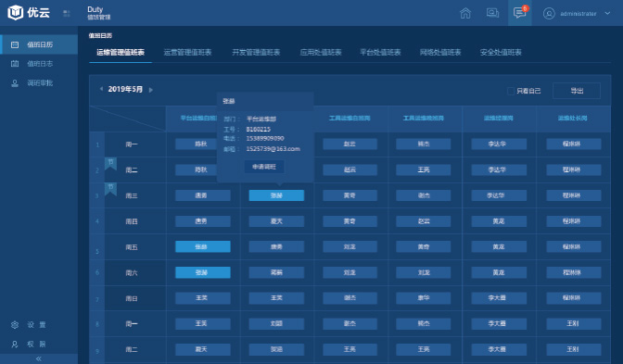Click 康华 cell in row 7 周日
Screen dimensions: 623x364
coord(424,297)
